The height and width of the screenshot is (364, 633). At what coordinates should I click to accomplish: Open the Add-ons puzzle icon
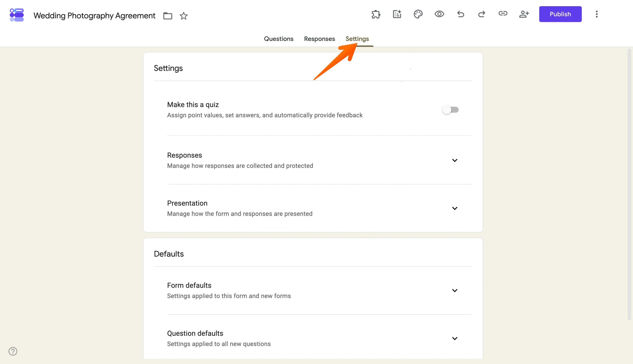pyautogui.click(x=376, y=14)
